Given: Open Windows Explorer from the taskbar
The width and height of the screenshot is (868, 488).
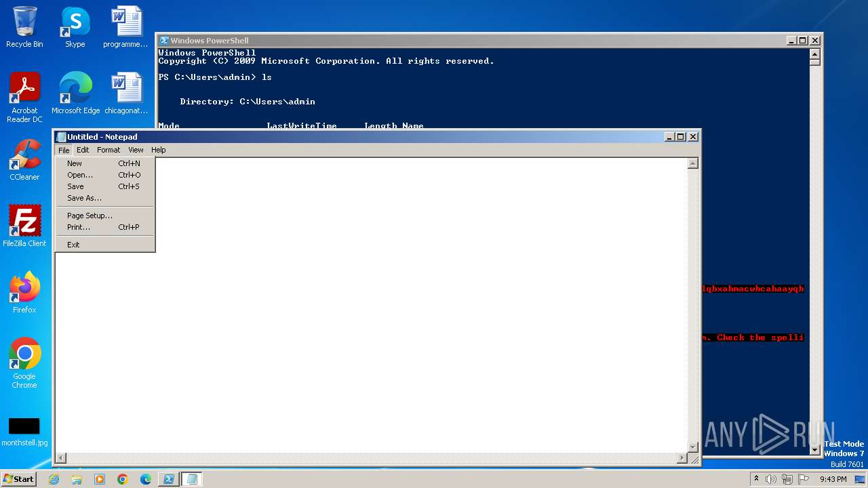Looking at the screenshot, I should [77, 479].
